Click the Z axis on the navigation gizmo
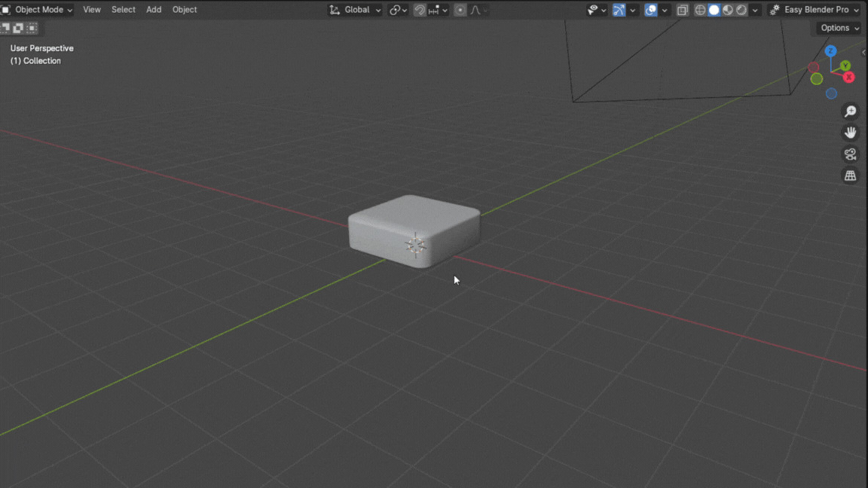 pyautogui.click(x=830, y=51)
